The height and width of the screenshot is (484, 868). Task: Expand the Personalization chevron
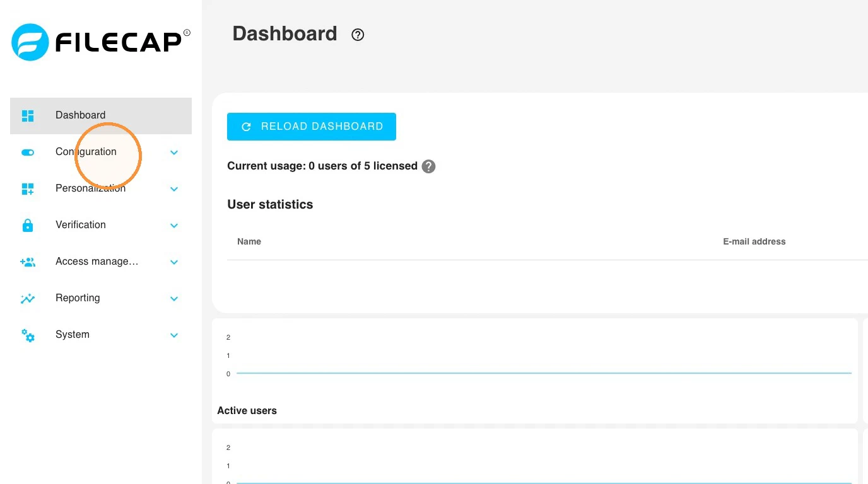174,189
